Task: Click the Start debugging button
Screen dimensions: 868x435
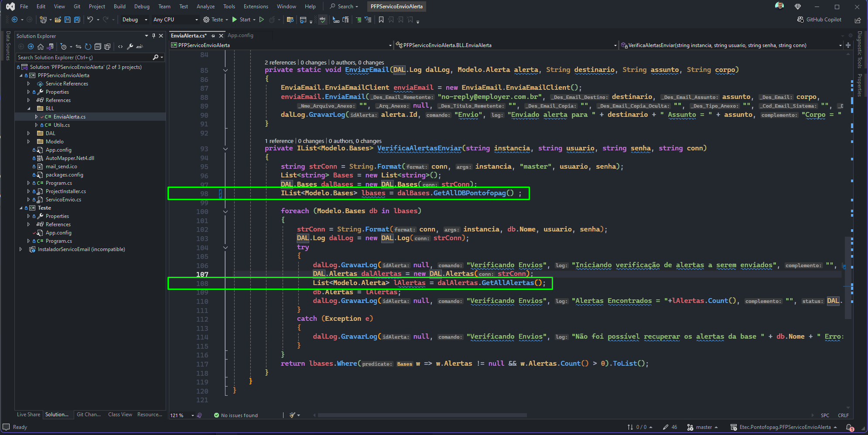Action: (242, 20)
